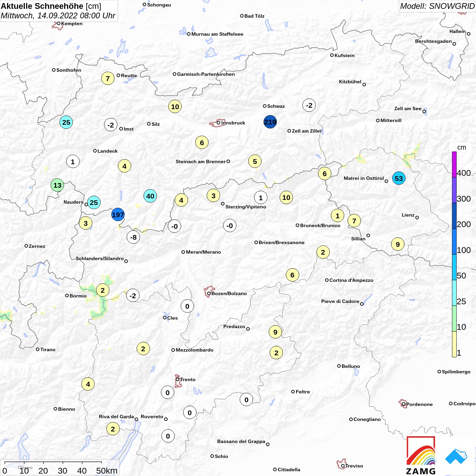
Task: Select the Lienz town marker circle
Action: point(417,218)
